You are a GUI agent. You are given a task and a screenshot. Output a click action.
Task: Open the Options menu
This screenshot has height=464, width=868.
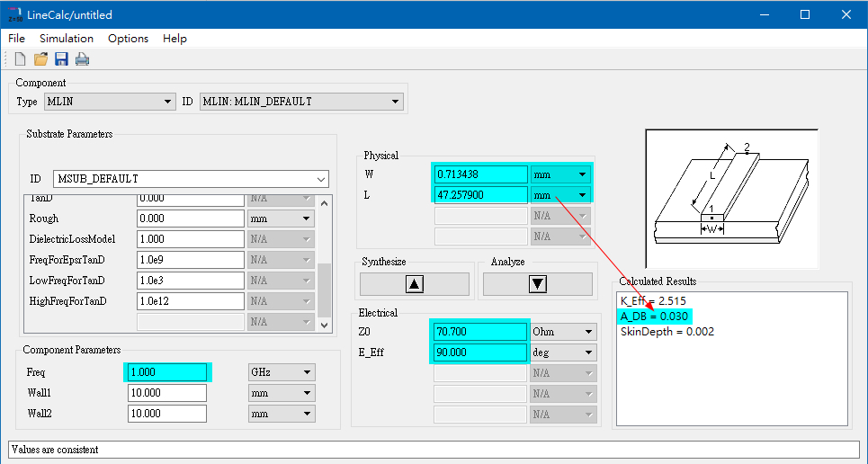pyautogui.click(x=128, y=38)
